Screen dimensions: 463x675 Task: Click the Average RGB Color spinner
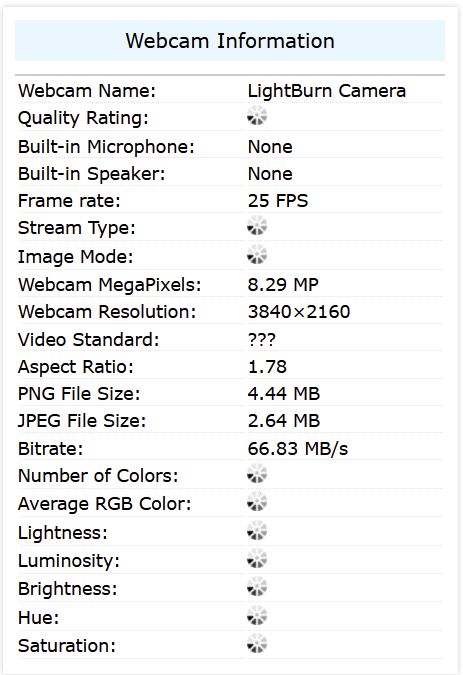point(257,502)
